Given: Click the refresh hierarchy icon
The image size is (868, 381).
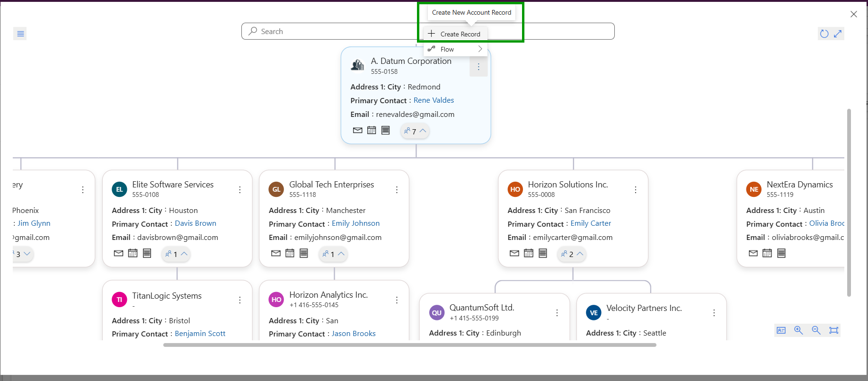Looking at the screenshot, I should (824, 34).
